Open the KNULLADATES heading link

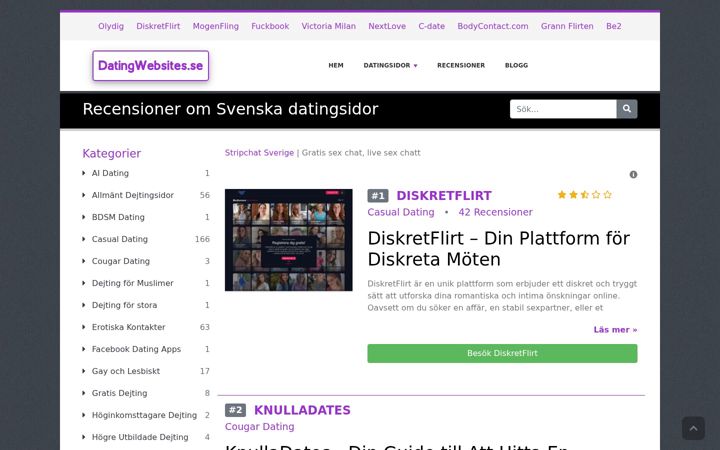click(x=302, y=410)
